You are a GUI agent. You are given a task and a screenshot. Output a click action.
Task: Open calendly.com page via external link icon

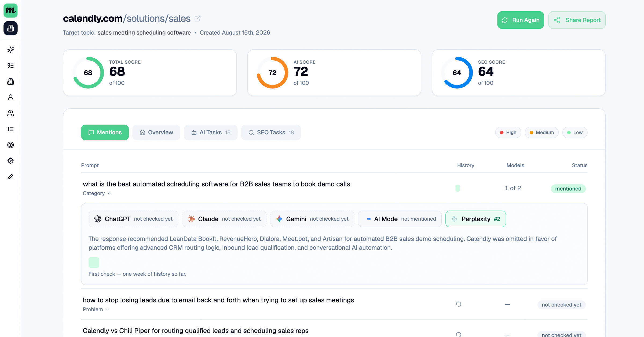click(197, 19)
